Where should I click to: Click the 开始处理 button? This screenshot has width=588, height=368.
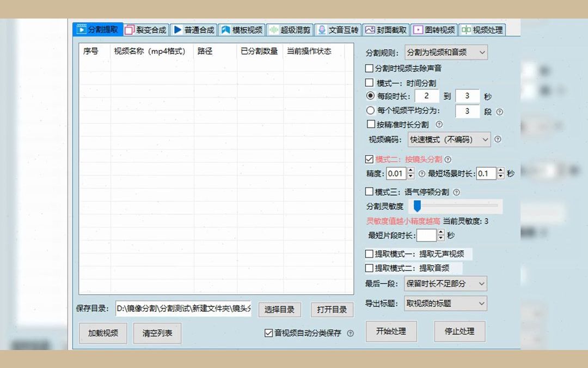tap(391, 331)
